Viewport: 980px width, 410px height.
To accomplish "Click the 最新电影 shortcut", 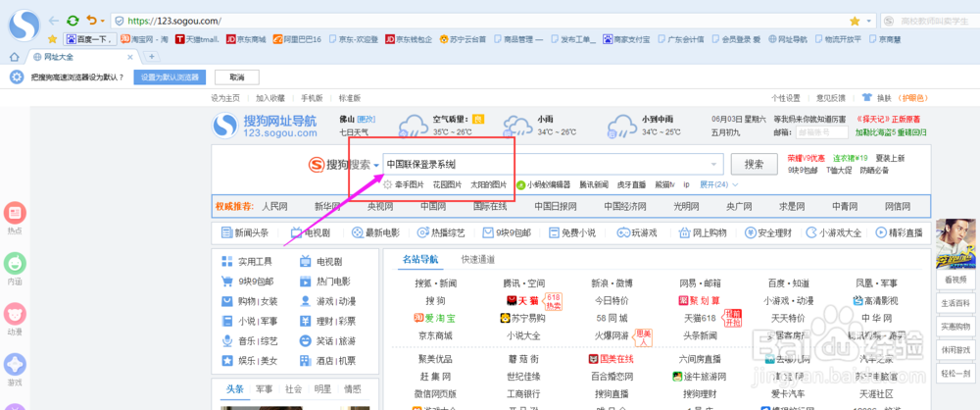I will (x=375, y=232).
